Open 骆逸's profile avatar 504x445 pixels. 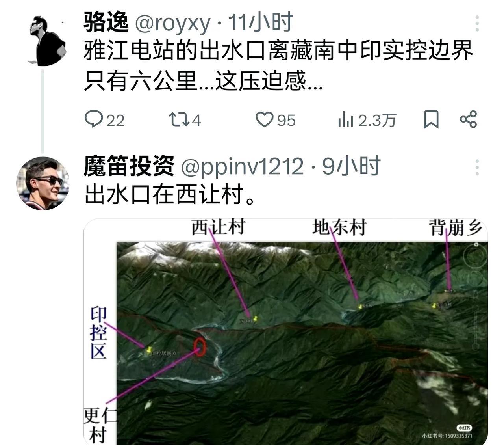(46, 40)
